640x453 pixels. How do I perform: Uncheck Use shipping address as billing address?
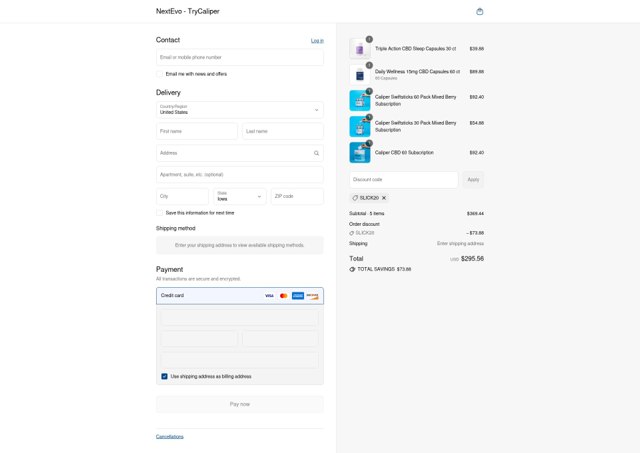coord(164,376)
